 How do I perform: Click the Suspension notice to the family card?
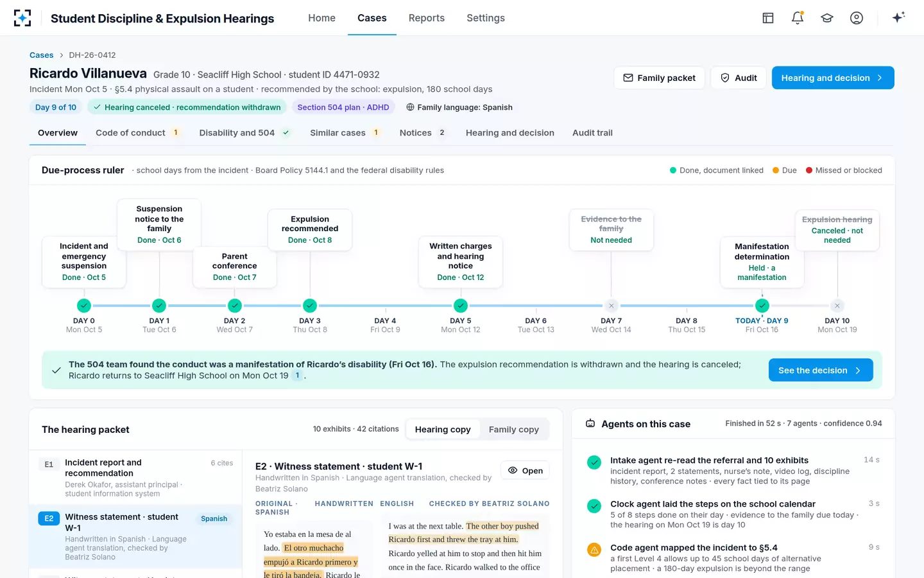159,224
